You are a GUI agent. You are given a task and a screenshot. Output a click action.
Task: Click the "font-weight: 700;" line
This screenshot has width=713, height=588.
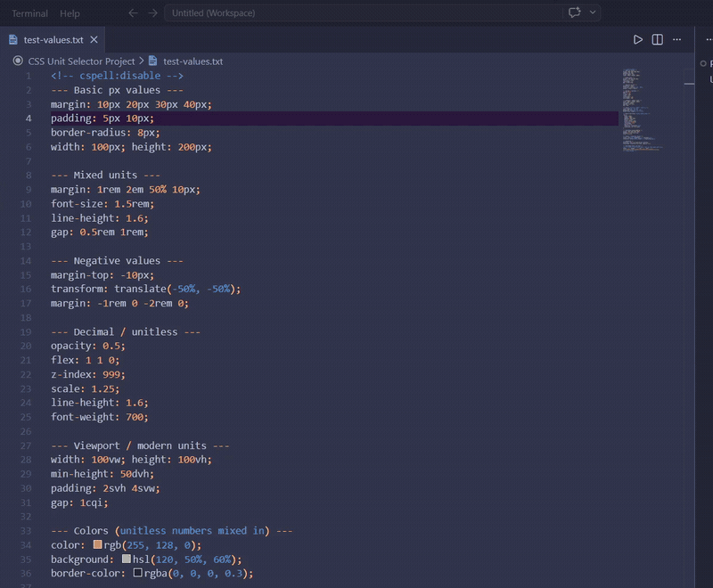[x=100, y=417]
